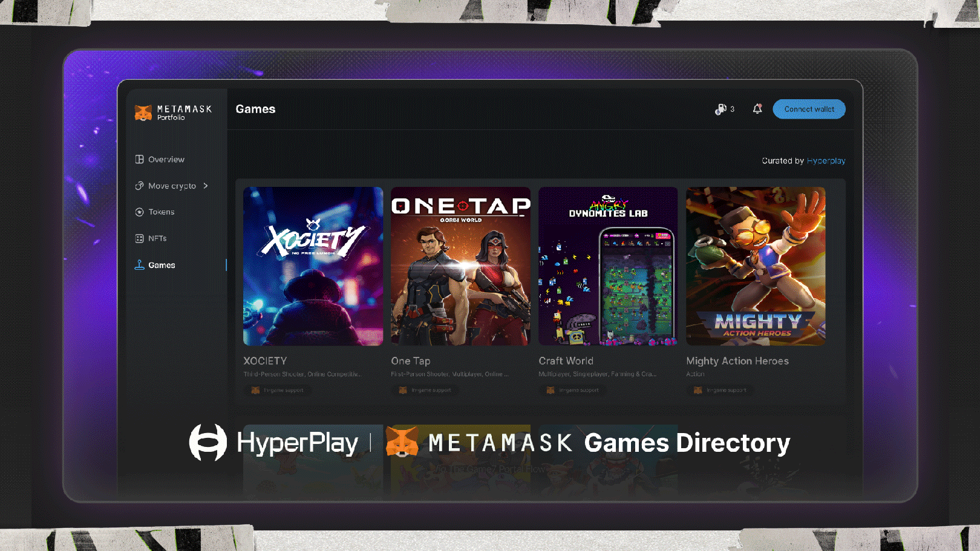The image size is (980, 551).
Task: Click In-game support badge under One Tap
Action: (x=425, y=390)
